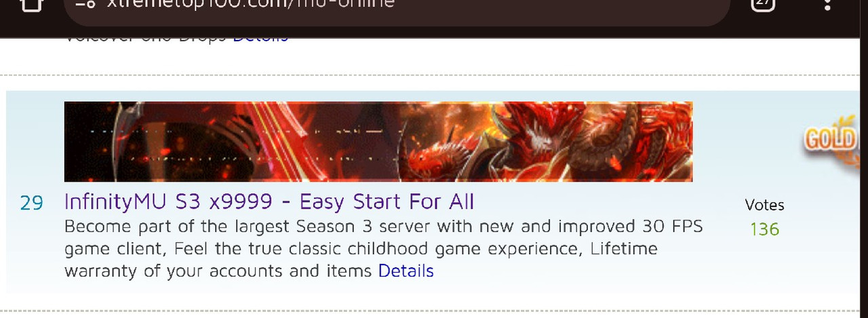Screen dimensions: 868x318
Task: Click the words "Easy Start For All"
Action: 387,202
